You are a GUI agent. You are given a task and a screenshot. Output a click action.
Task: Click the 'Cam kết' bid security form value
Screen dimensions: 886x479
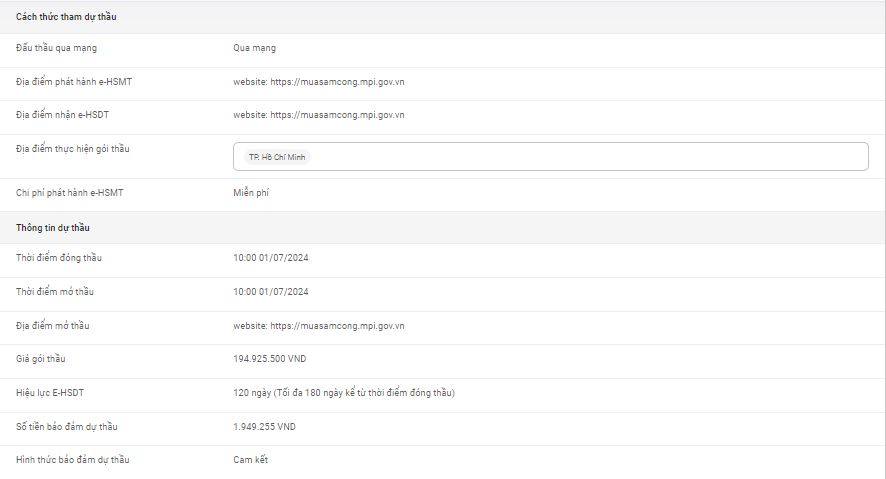tap(251, 460)
